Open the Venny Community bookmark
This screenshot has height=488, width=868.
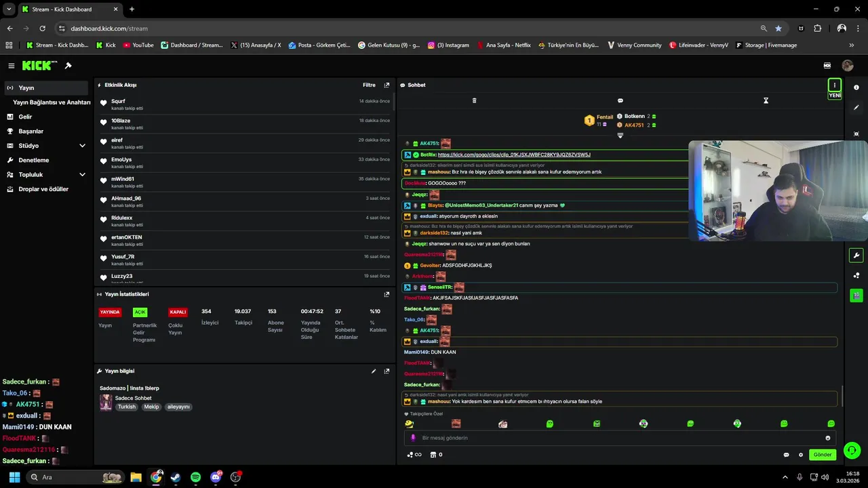point(635,45)
